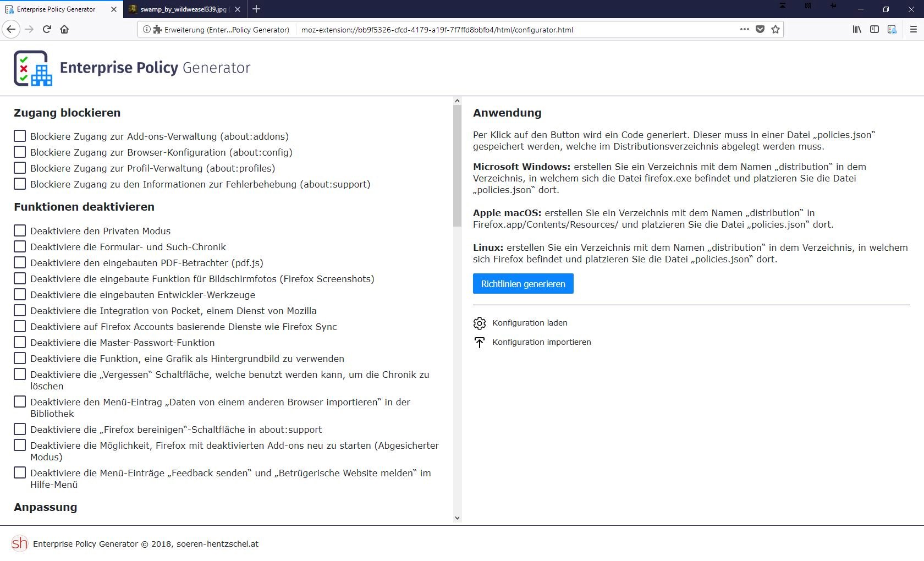This screenshot has width=924, height=561.
Task: Go back with the browser back arrow
Action: point(11,29)
